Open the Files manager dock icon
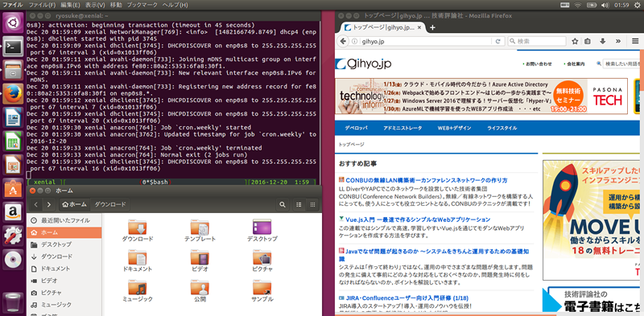Viewport: 644px width, 316px height. 13,70
